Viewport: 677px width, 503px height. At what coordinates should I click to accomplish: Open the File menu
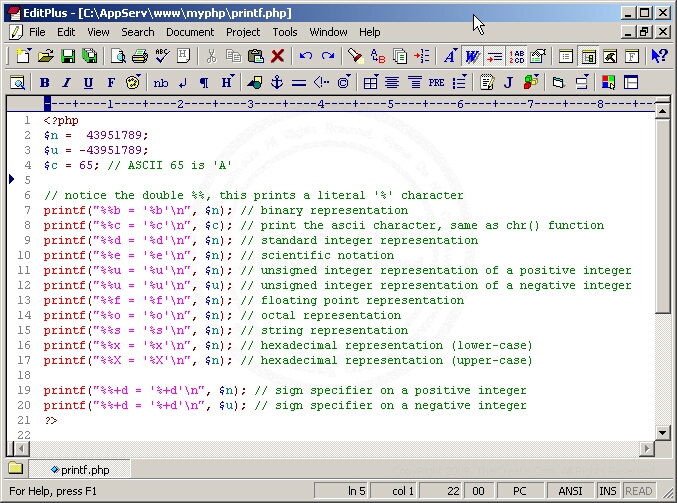coord(37,32)
